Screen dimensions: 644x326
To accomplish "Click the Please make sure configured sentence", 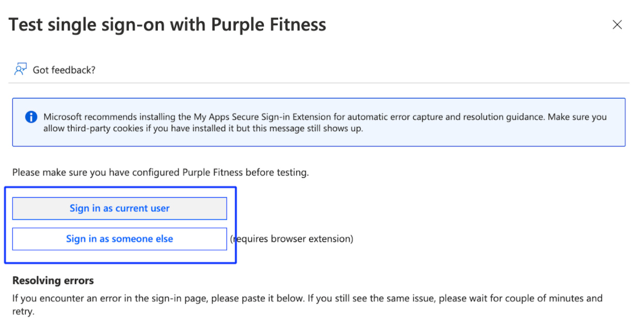I will click(160, 173).
